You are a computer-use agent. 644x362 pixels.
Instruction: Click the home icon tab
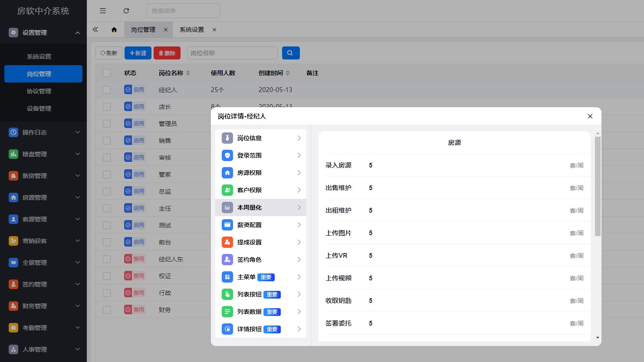click(x=114, y=30)
